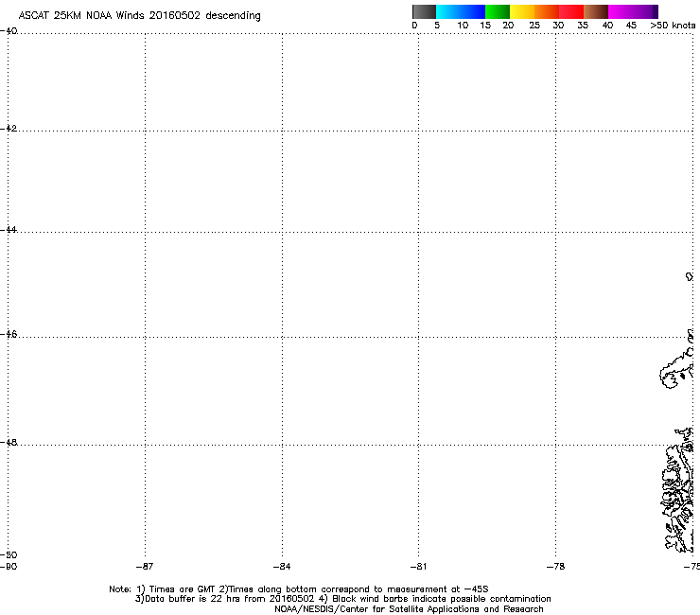Click the note line "Times are GMT"

click(182, 589)
